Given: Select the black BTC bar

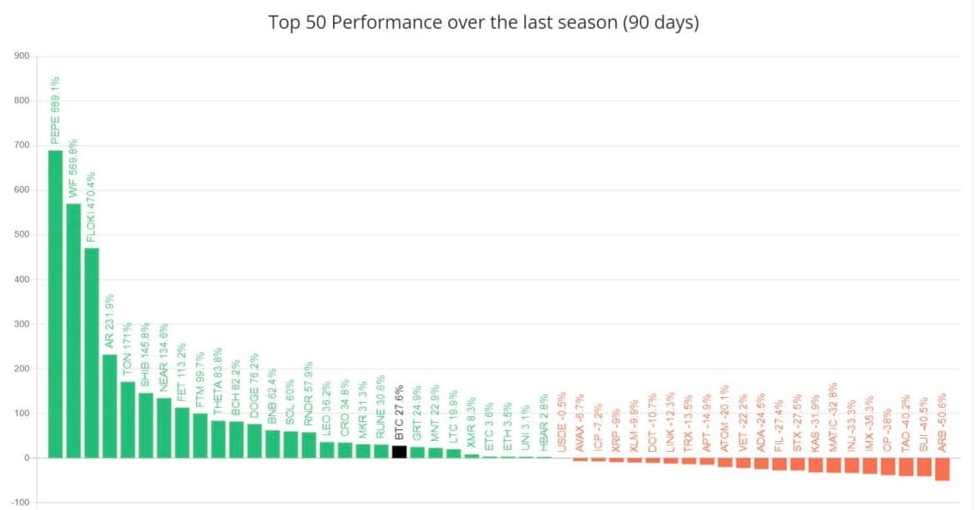Looking at the screenshot, I should click(399, 452).
